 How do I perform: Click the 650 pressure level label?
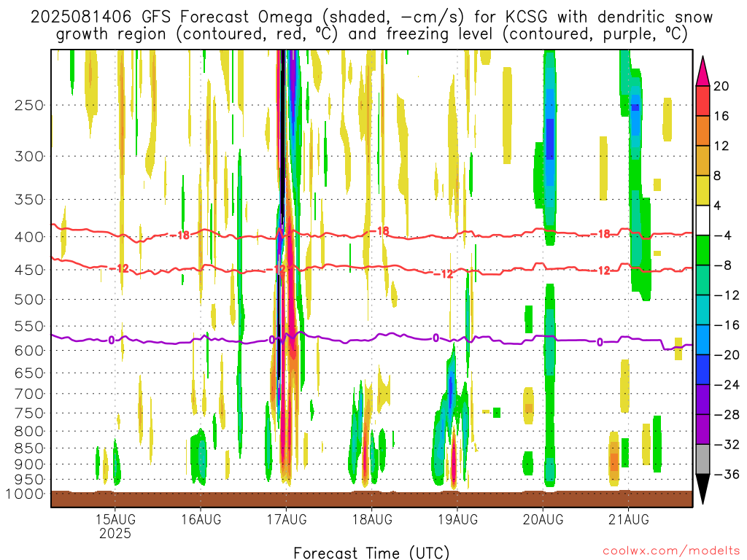pyautogui.click(x=29, y=373)
